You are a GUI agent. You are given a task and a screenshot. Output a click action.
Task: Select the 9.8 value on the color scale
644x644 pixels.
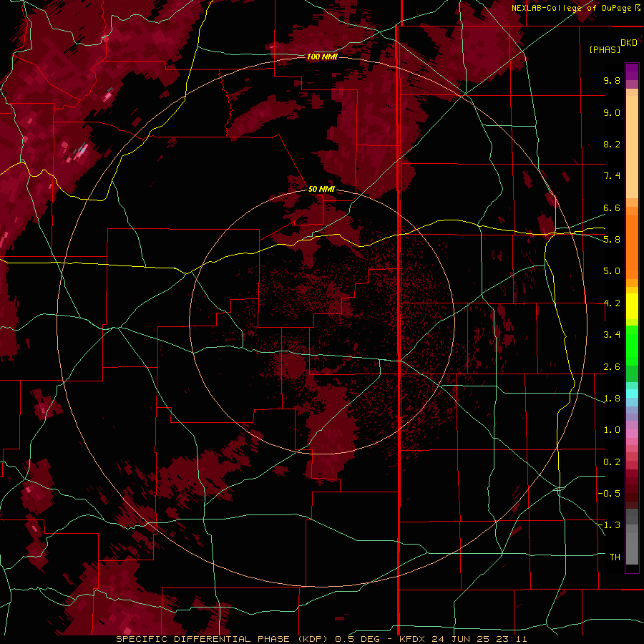tap(612, 80)
